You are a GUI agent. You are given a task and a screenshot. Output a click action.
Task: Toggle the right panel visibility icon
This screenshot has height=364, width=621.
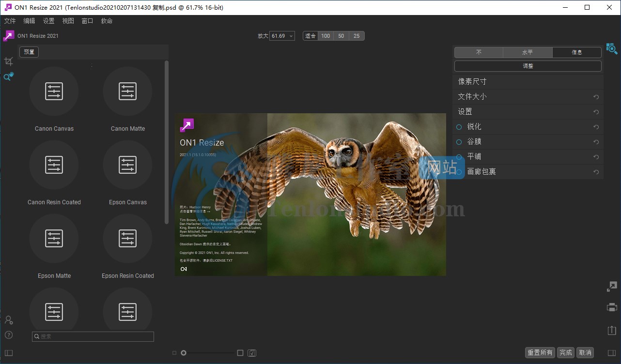coord(612,353)
